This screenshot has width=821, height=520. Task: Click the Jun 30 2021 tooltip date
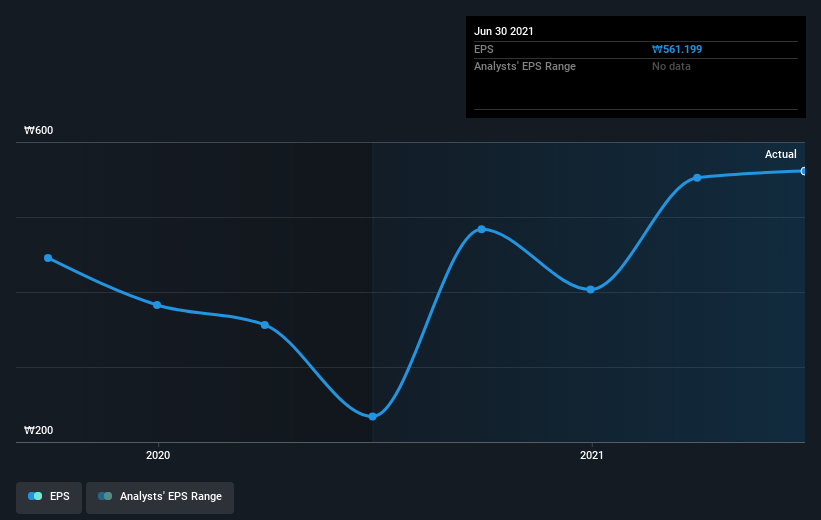(504, 31)
